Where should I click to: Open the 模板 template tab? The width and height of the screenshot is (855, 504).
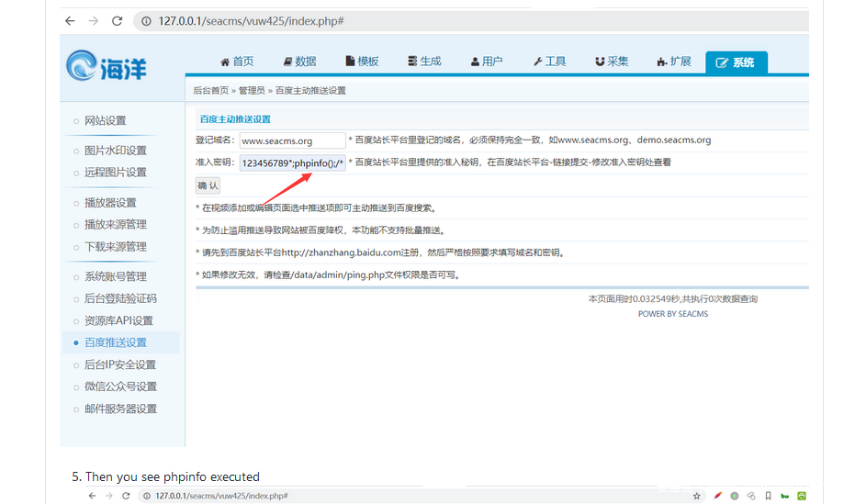pyautogui.click(x=362, y=62)
